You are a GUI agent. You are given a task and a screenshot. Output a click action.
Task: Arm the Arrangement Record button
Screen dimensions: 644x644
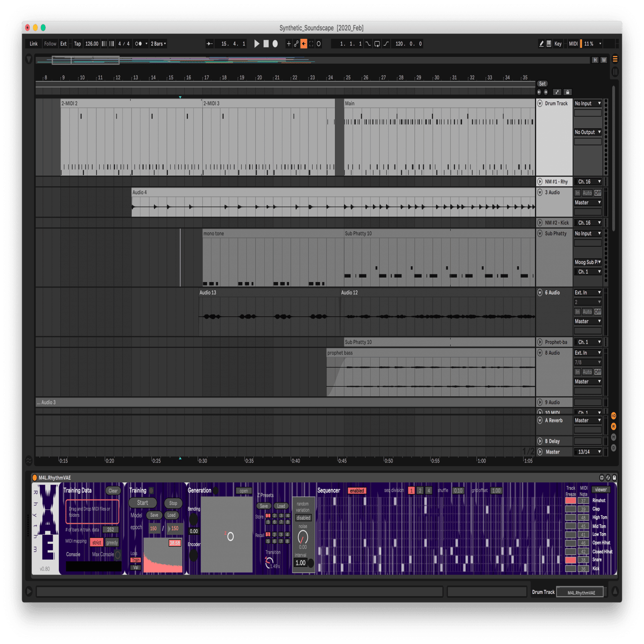(275, 44)
